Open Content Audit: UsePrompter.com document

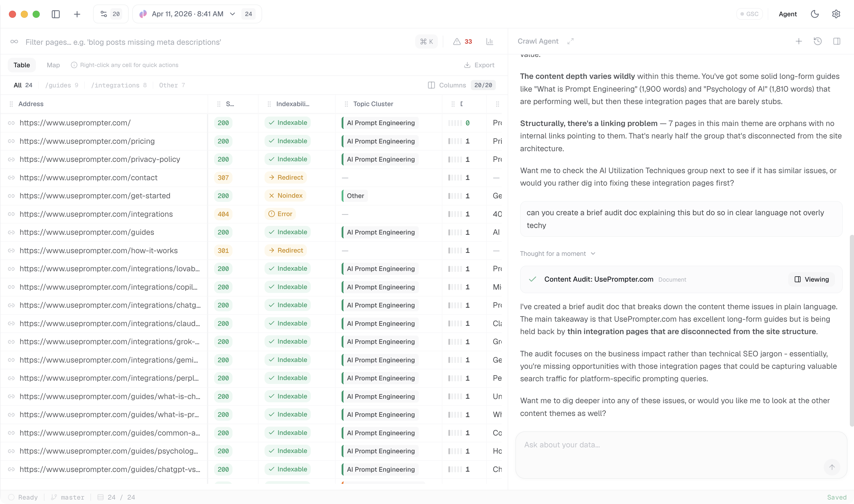[599, 279]
